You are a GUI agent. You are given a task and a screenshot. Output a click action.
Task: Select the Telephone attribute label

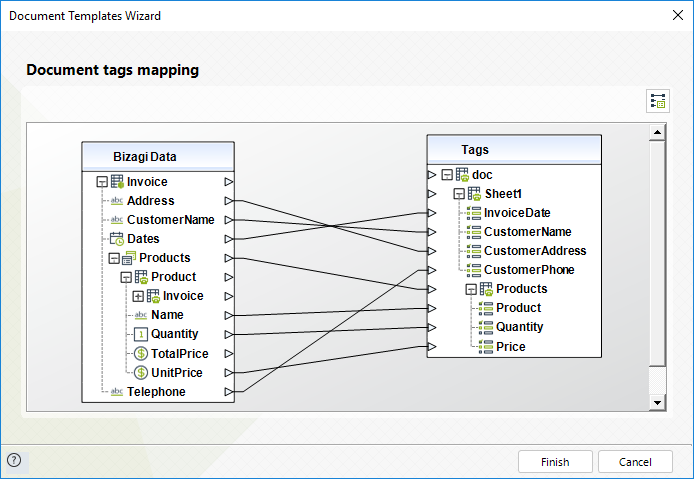156,392
